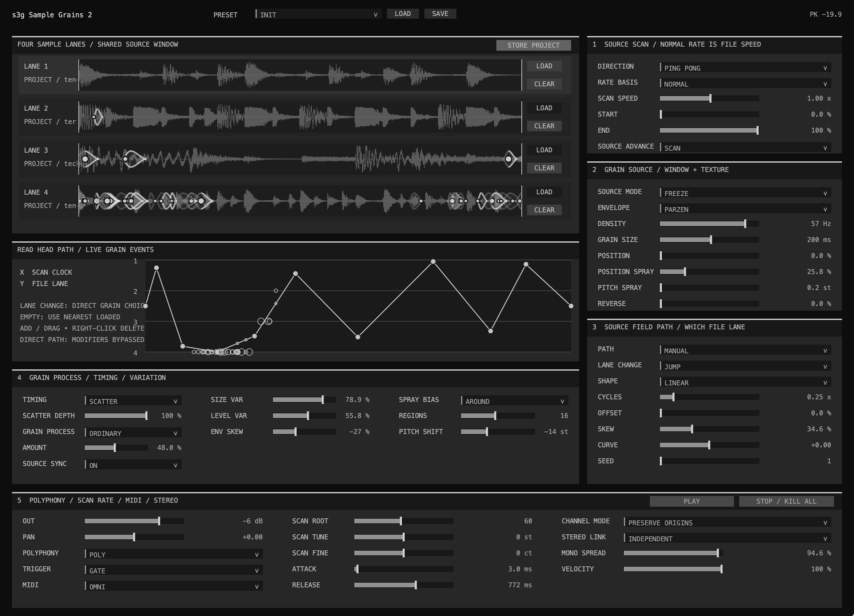This screenshot has width=854, height=616.
Task: Click the Lane 1 waveform display
Action: pyautogui.click(x=300, y=75)
